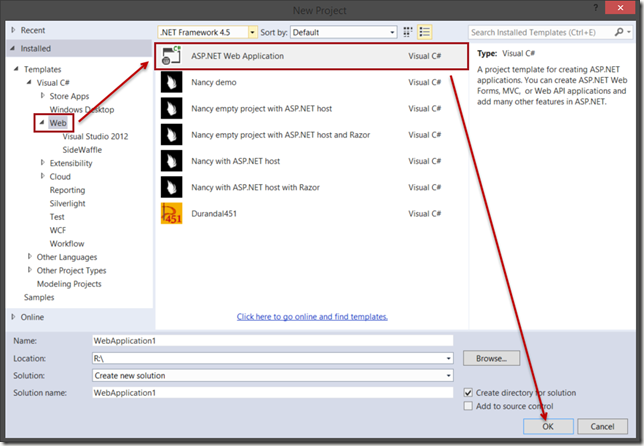Open link to find templates online

pyautogui.click(x=312, y=317)
